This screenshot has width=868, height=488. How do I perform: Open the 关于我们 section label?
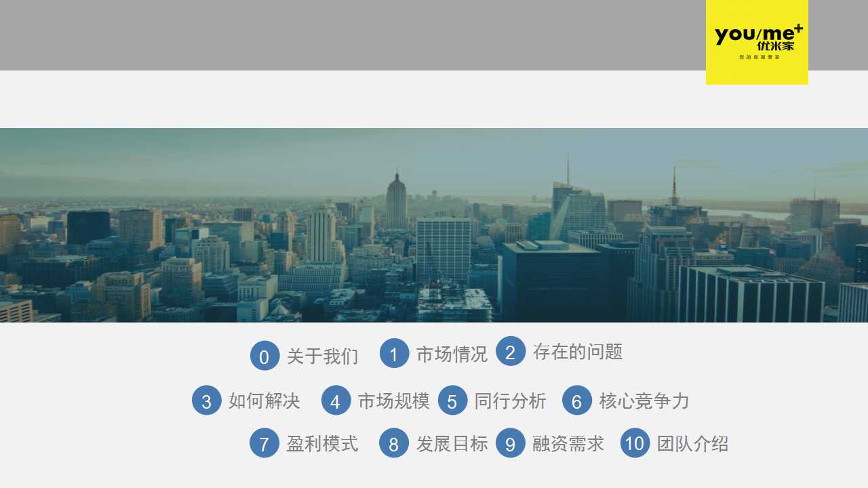[x=322, y=357]
